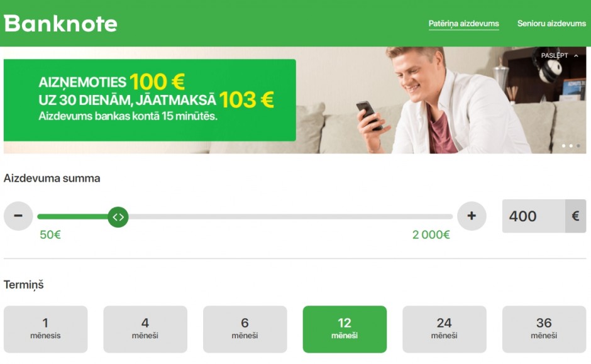This screenshot has width=591, height=364.
Task: Choose 24 mēneši term option
Action: (445, 329)
